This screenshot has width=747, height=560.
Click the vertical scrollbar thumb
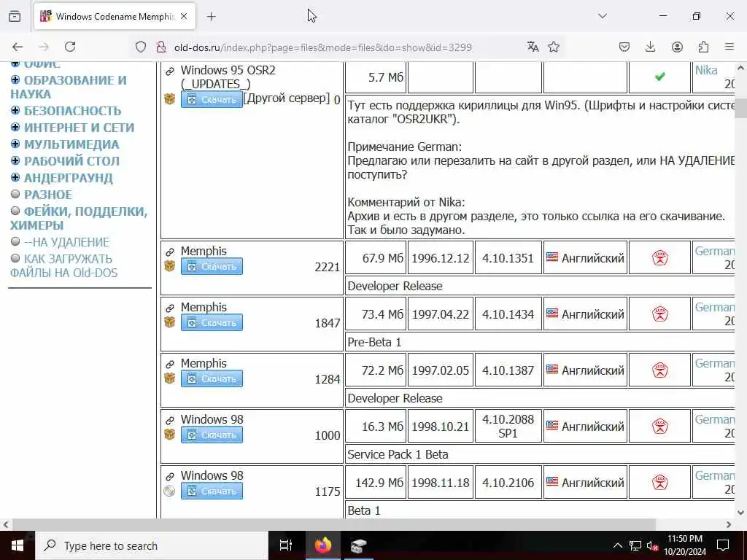pyautogui.click(x=740, y=108)
